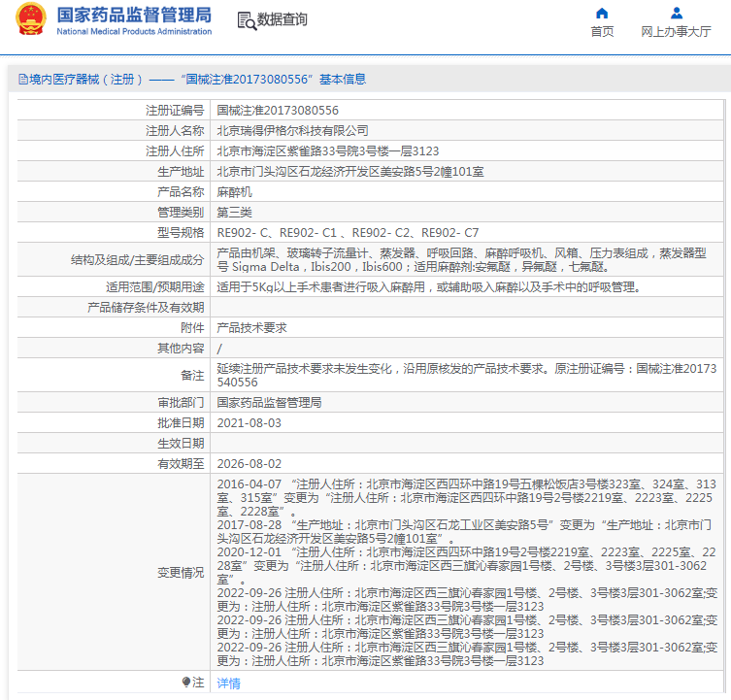Click the 变更情况 row label
Viewport: 731px width, 700px height.
coord(181,573)
